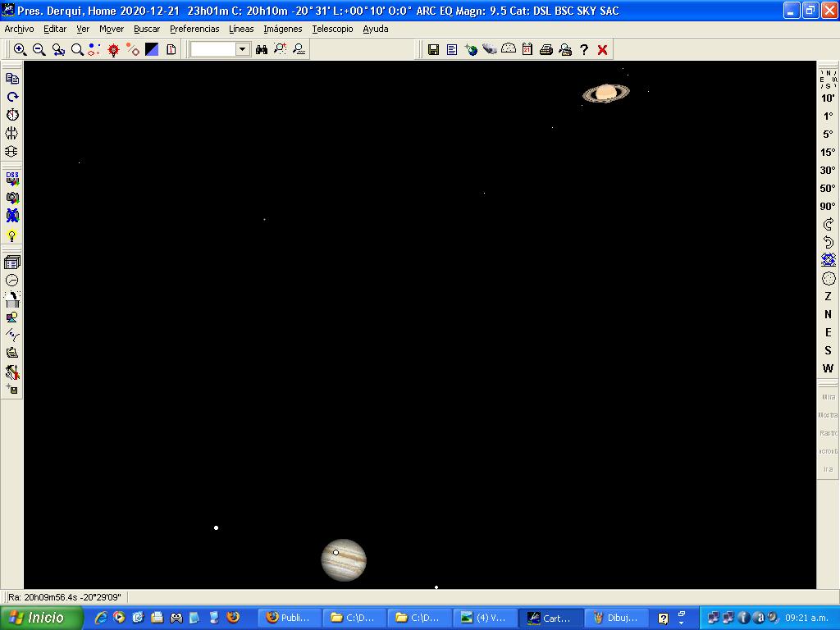Screen dimensions: 840x630
Task: Click the red X icon in toolbar
Action: [603, 49]
